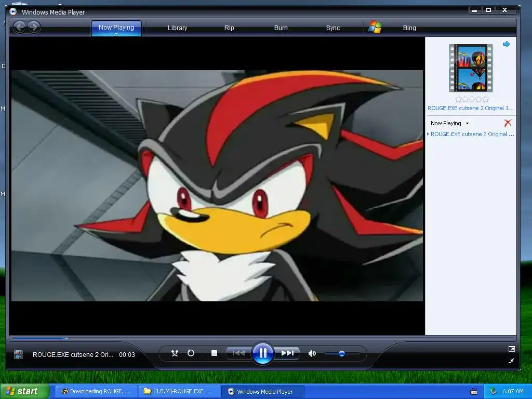Click the Back navigation arrow
The image size is (532, 399).
tap(20, 27)
